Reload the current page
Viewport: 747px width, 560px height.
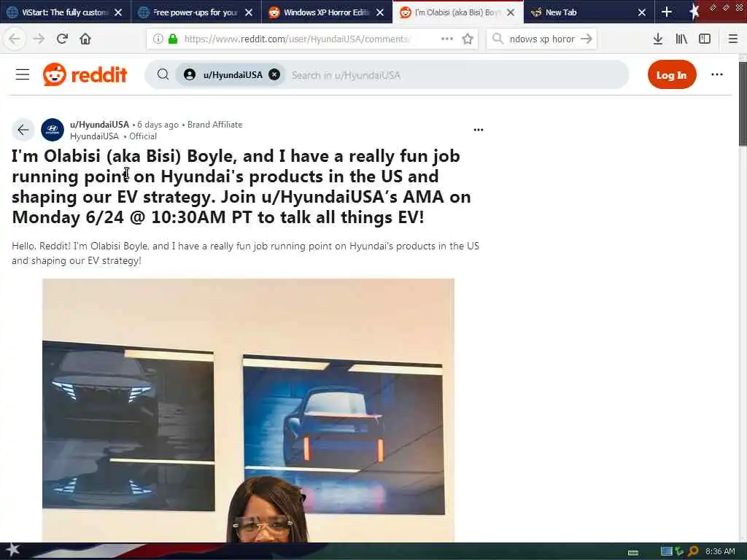click(x=62, y=39)
